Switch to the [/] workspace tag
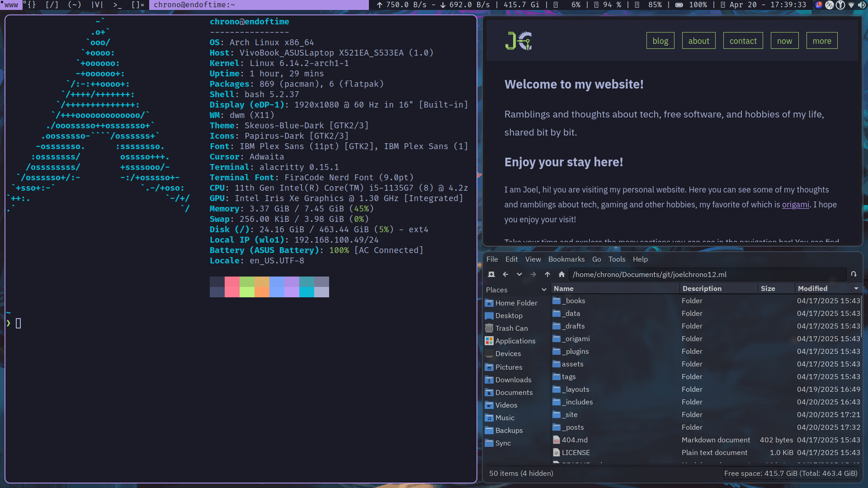The image size is (868, 488). 52,5
